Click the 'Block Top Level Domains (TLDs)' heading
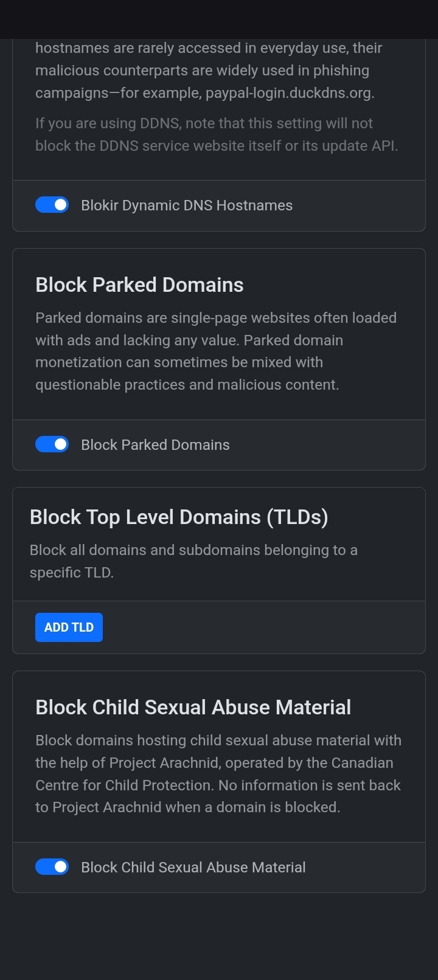Screen dimensions: 438x980 [179, 517]
